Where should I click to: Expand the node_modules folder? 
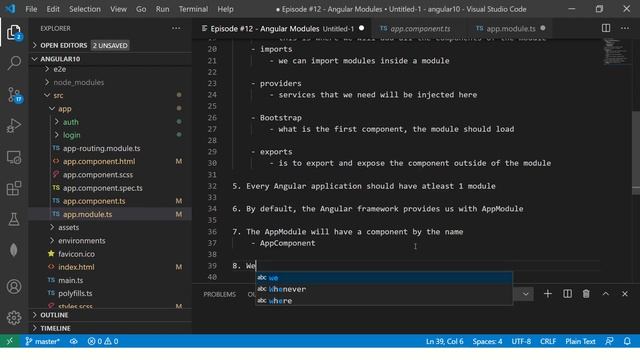point(74,82)
